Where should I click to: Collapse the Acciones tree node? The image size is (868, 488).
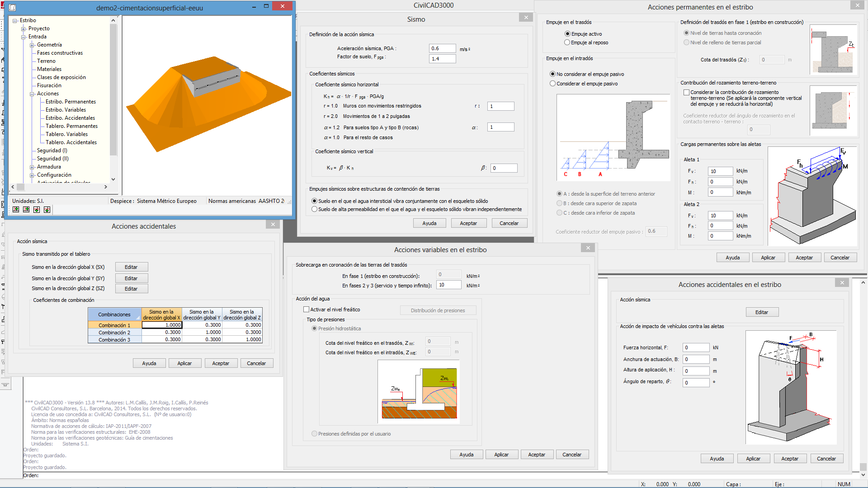pyautogui.click(x=32, y=94)
